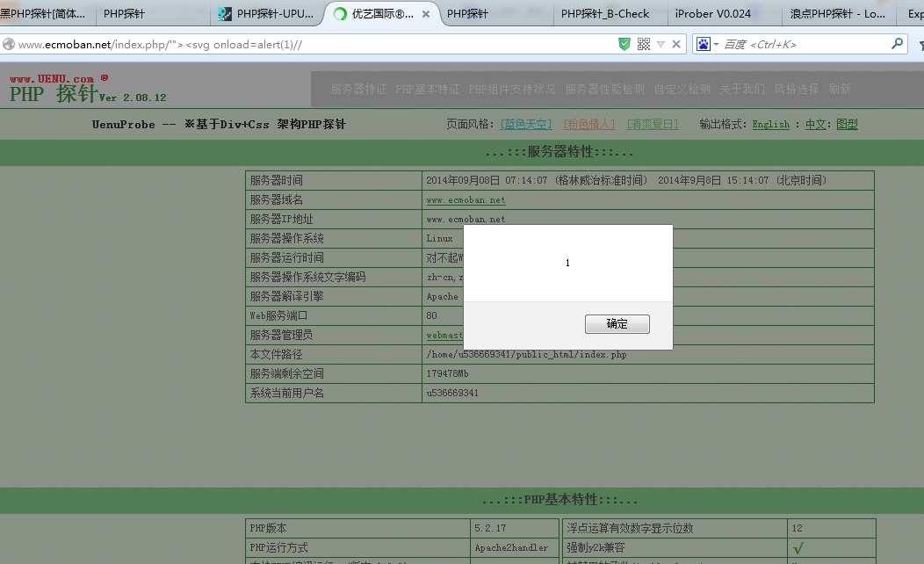This screenshot has height=564, width=924.
Task: Click the Baidu search input field
Action: click(x=805, y=44)
